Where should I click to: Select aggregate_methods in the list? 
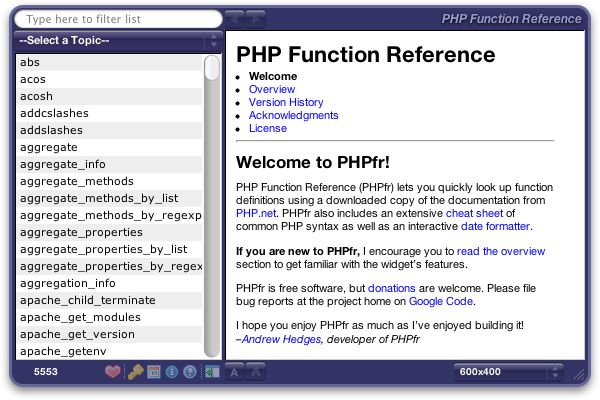coord(109,181)
